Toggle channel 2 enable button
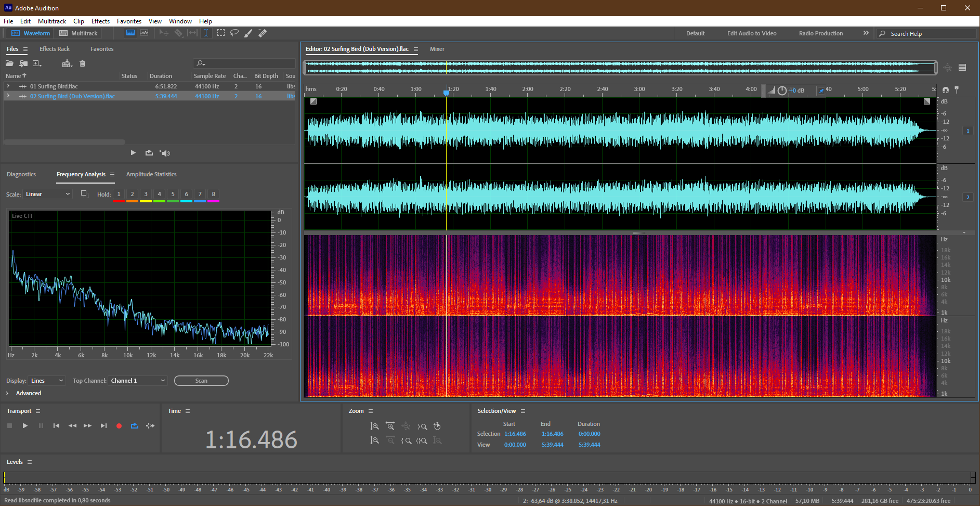 coord(968,197)
